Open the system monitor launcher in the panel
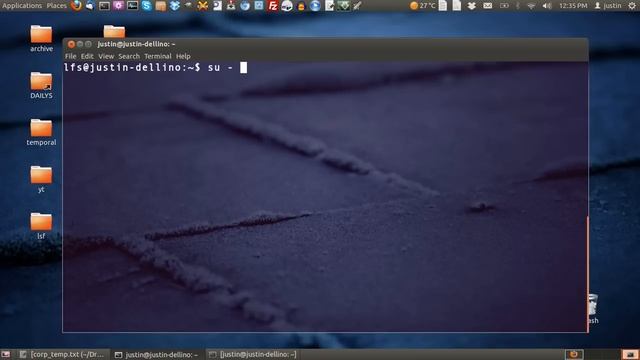The image size is (640, 360). click(x=132, y=6)
